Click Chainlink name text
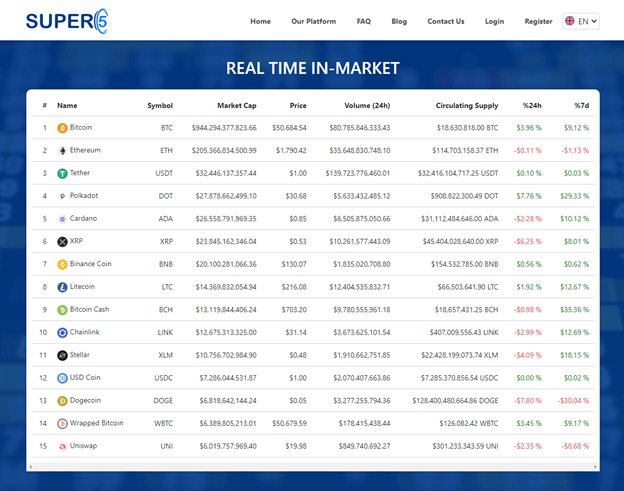 (85, 332)
